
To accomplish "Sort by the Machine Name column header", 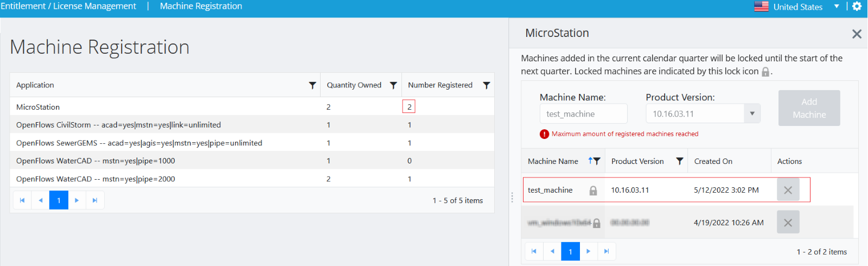I will [x=553, y=161].
